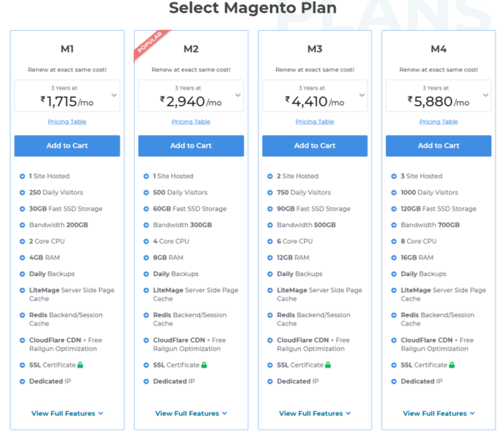Open the M1 billing term price dropdown

click(67, 96)
